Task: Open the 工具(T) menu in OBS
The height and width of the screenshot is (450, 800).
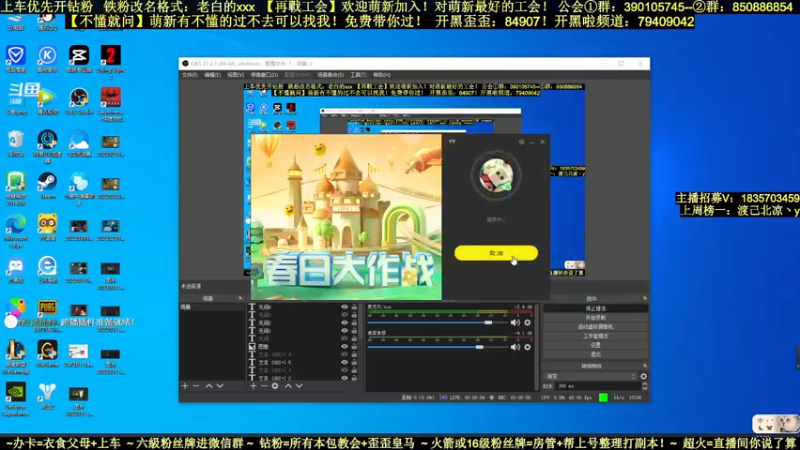Action: [358, 75]
